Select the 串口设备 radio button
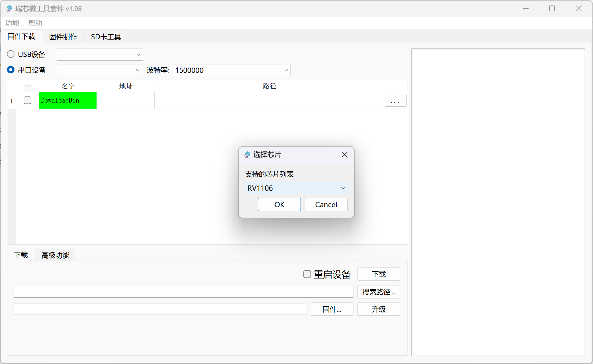Image resolution: width=593 pixels, height=364 pixels. [x=11, y=70]
